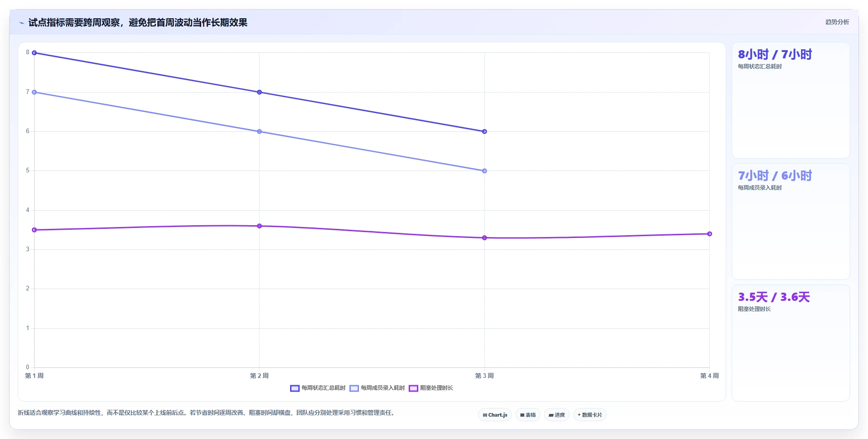Screen dimensions: 868x439
Task: Click the slide title starting 试点指标需要跨周观察
Action: 138,23
